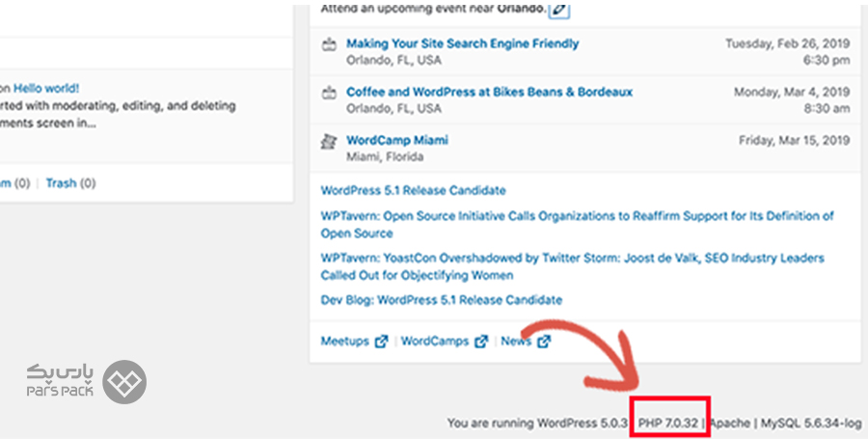Image resolution: width=868 pixels, height=439 pixels.
Task: Click the News footer link
Action: [x=515, y=341]
